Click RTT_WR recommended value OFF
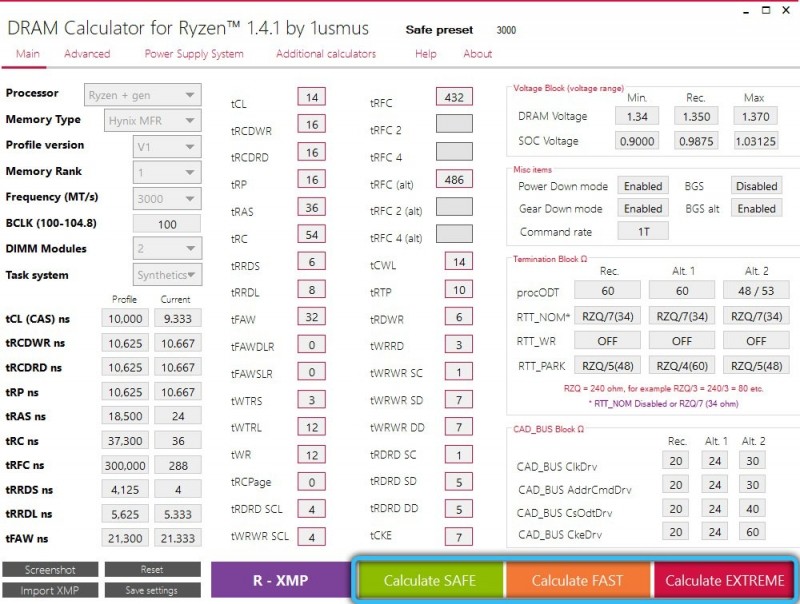This screenshot has height=604, width=800. click(607, 341)
